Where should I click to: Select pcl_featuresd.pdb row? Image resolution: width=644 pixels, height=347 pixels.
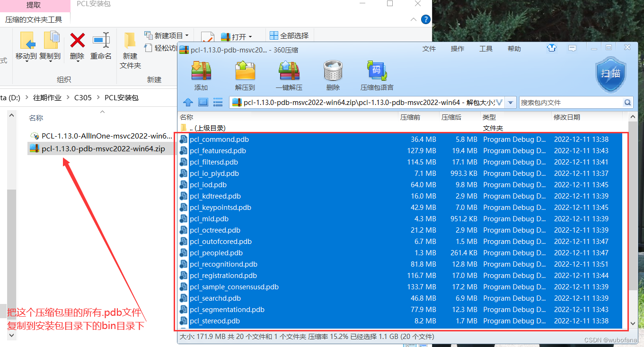(x=400, y=151)
